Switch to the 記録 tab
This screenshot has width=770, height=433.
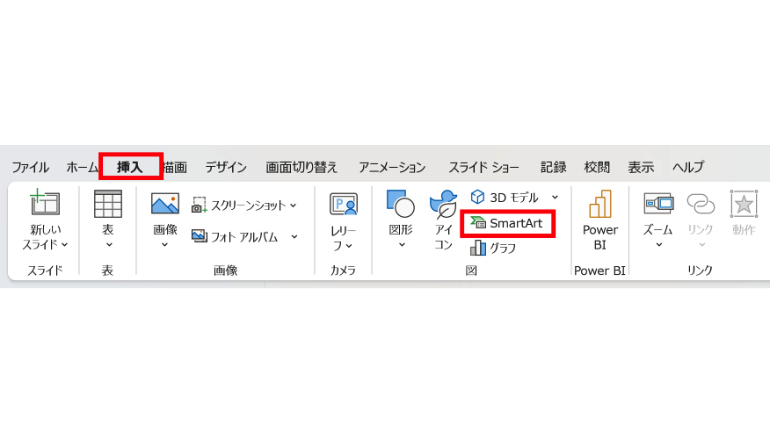coord(553,167)
